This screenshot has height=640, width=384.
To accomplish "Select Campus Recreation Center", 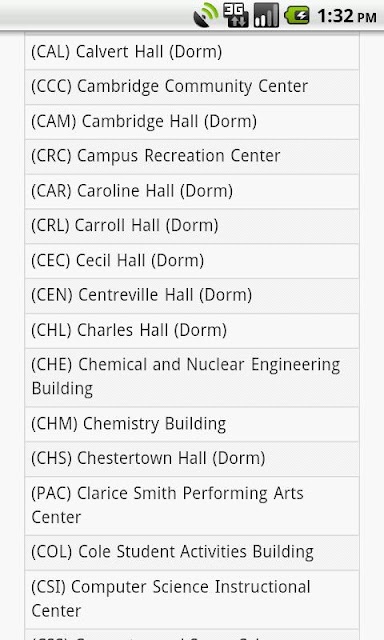I will pos(192,156).
